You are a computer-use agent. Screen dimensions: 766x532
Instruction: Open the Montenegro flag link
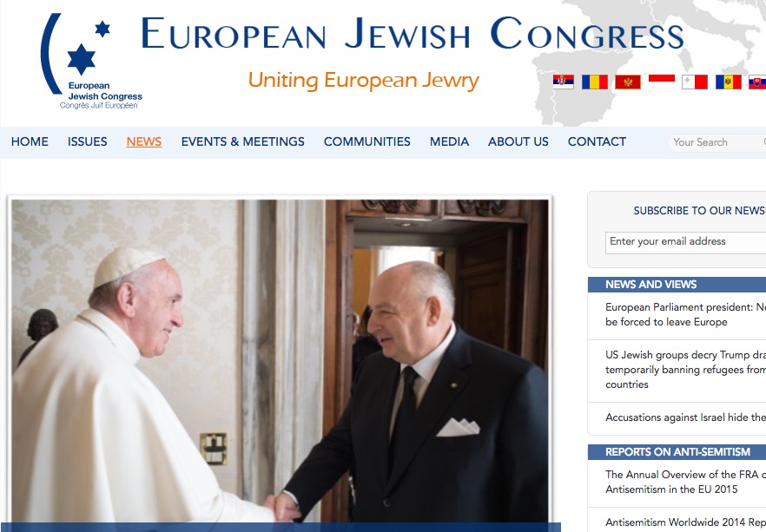pos(628,82)
